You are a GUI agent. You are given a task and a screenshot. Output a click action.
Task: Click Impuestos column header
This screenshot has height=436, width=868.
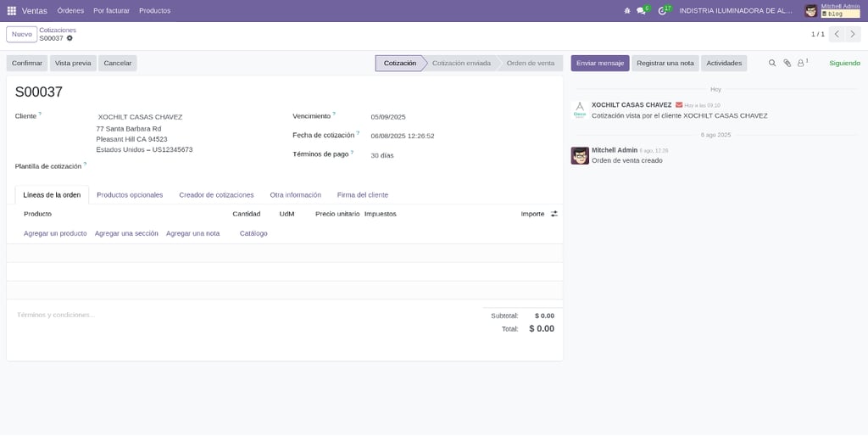point(381,214)
